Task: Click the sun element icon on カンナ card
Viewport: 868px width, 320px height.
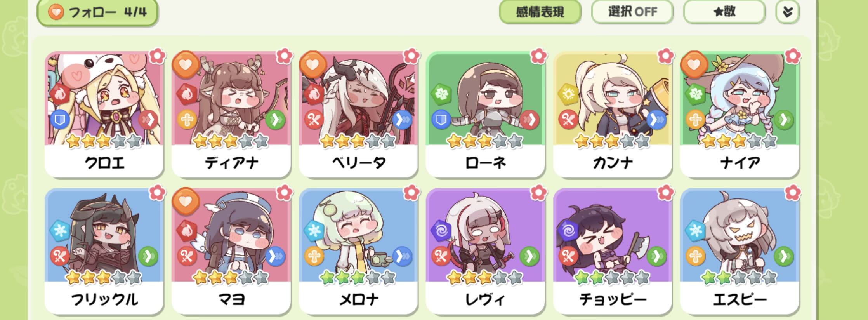Action: 568,94
